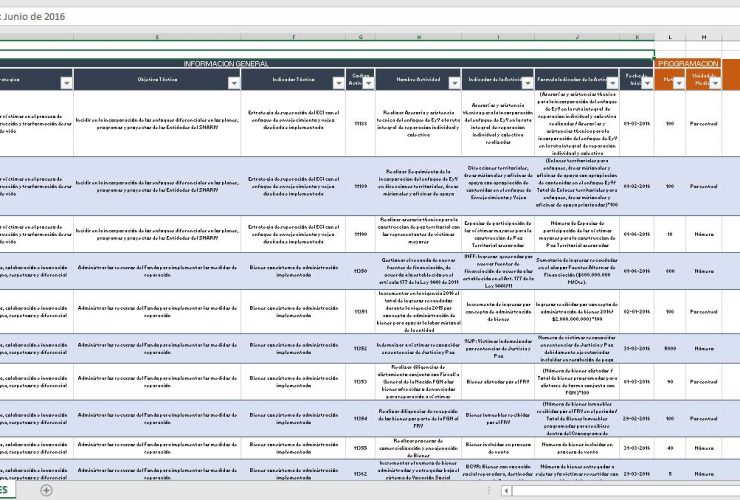Select Indicador Táctico cell in activity 11350 row

[293, 271]
